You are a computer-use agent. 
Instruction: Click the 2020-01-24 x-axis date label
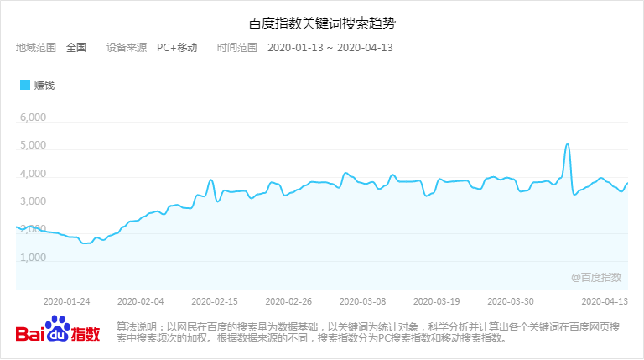[x=65, y=300]
